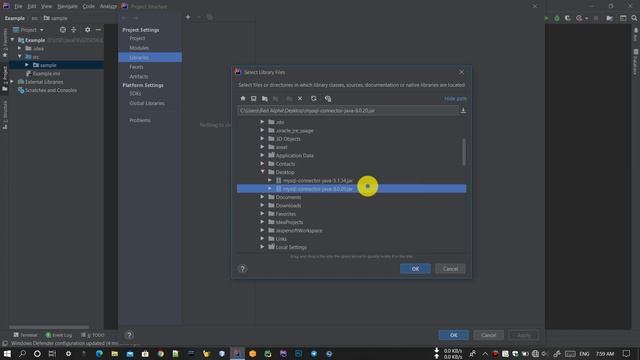Help icon in Project Structure dialog
Screen dimensions: 640x360
129,335
